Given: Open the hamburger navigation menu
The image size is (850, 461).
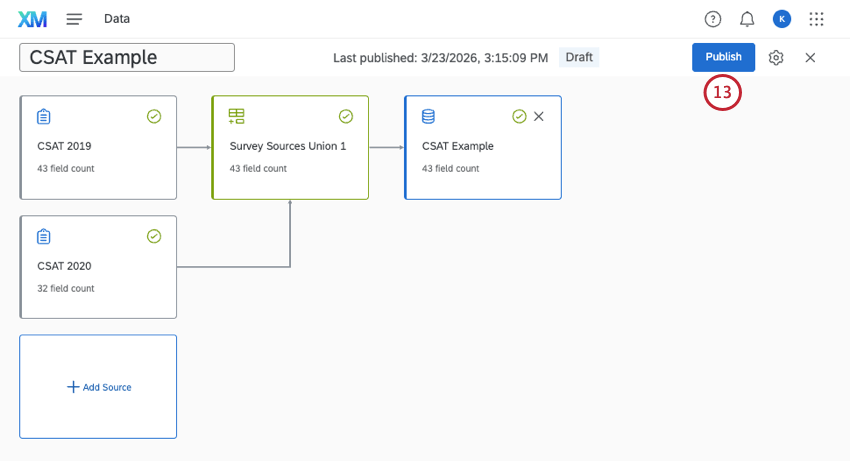Looking at the screenshot, I should (74, 19).
